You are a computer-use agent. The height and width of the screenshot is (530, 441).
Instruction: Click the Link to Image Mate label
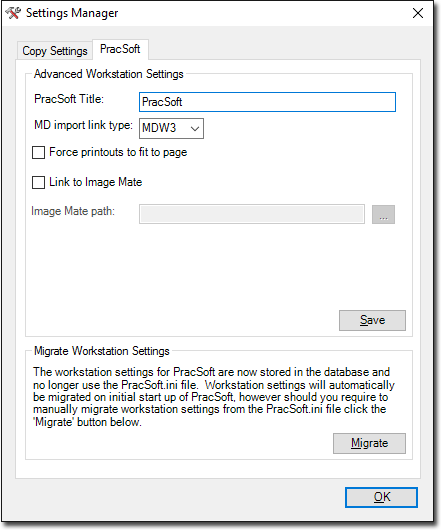(x=96, y=182)
